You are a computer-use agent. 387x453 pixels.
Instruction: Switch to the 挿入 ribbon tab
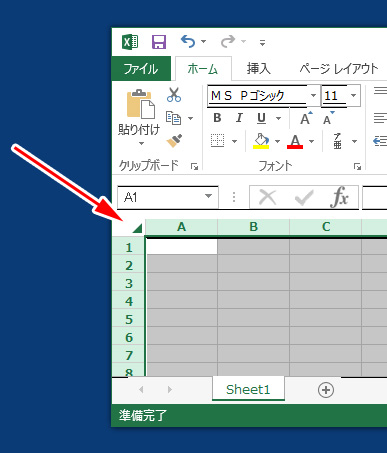pos(258,69)
